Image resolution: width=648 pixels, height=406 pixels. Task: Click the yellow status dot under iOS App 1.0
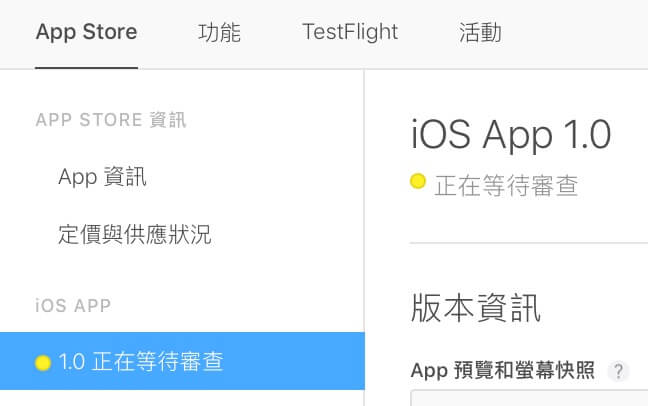coord(417,181)
